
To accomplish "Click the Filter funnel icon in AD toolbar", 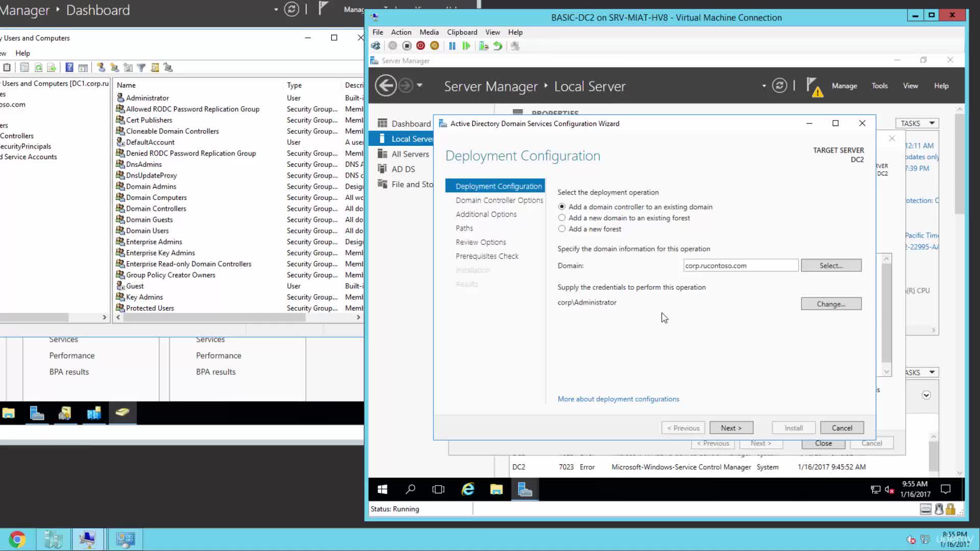I will (x=141, y=67).
